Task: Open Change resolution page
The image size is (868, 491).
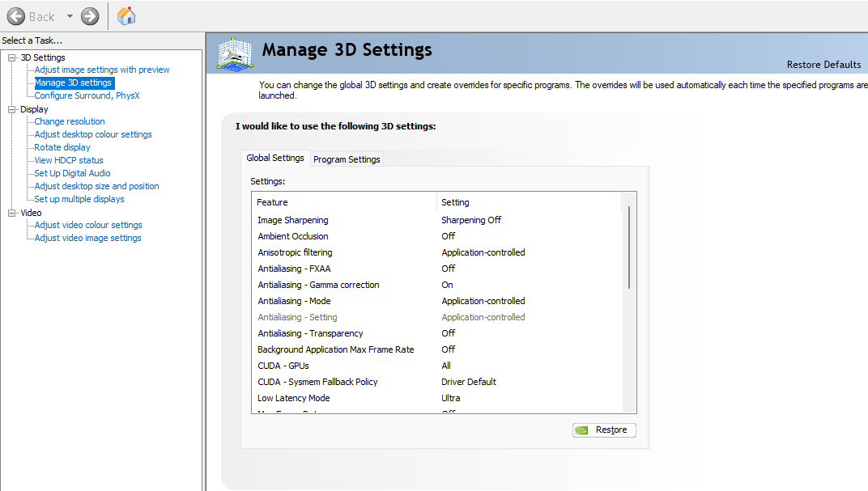Action: pyautogui.click(x=70, y=121)
